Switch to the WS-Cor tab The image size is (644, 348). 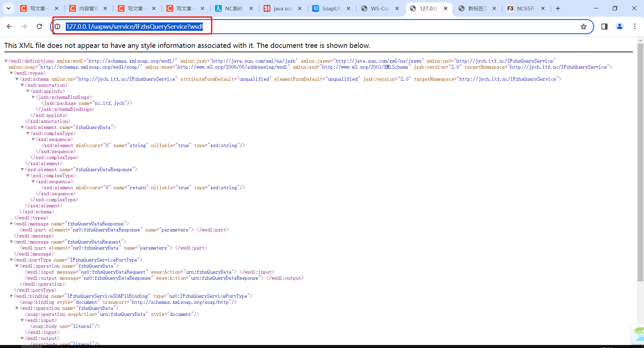pyautogui.click(x=379, y=8)
